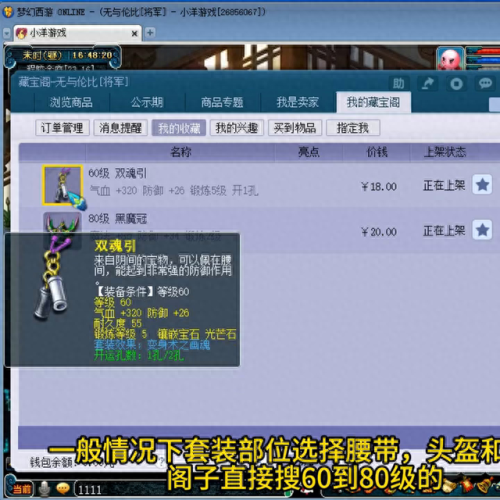Click the 名称 column header
This screenshot has height=500, width=500.
pyautogui.click(x=180, y=152)
